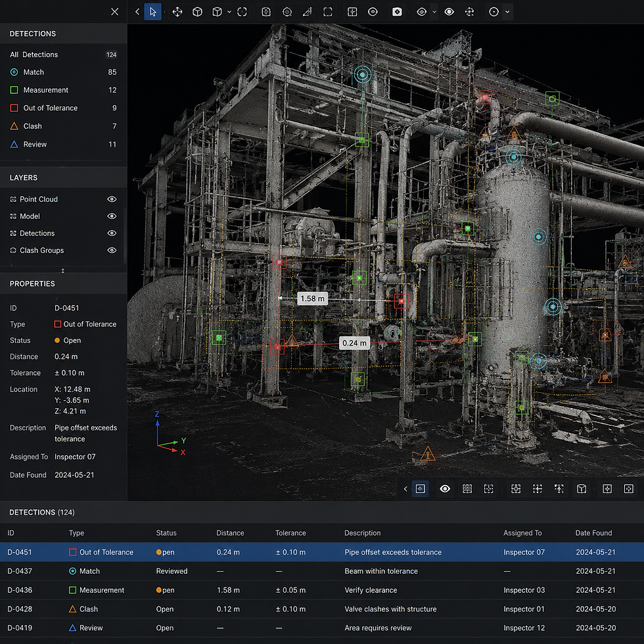Toggle the plain eye icon left of dotted arrows

tap(449, 12)
